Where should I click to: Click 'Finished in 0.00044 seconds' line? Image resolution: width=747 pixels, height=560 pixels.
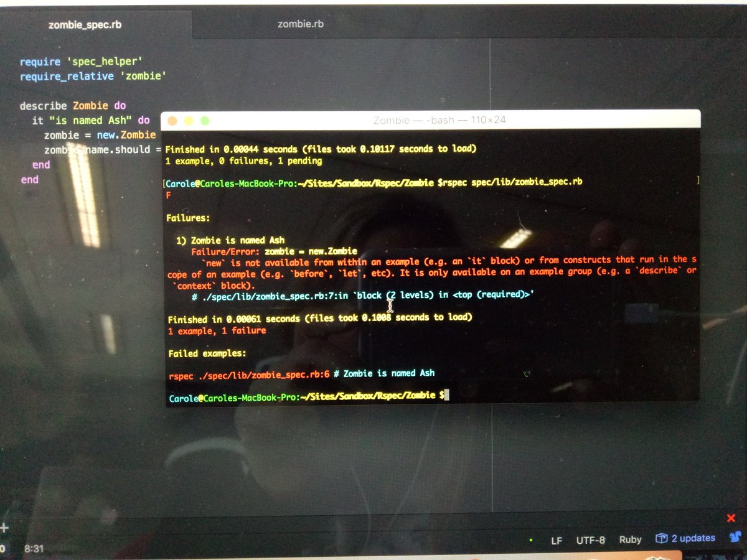click(x=321, y=149)
